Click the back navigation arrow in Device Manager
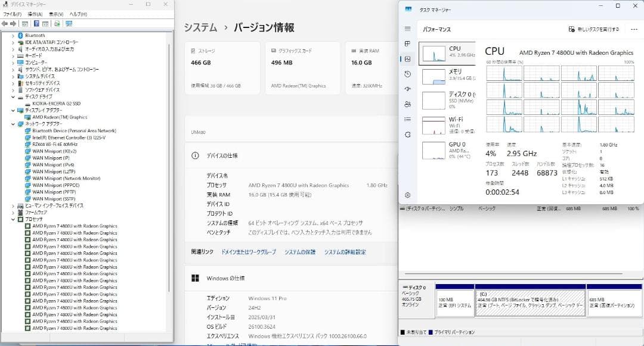 click(5, 24)
